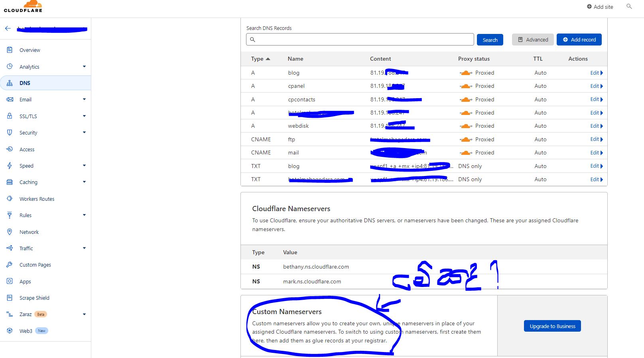644x358 pixels.
Task: Click into the Search DNS Records field
Action: point(360,40)
